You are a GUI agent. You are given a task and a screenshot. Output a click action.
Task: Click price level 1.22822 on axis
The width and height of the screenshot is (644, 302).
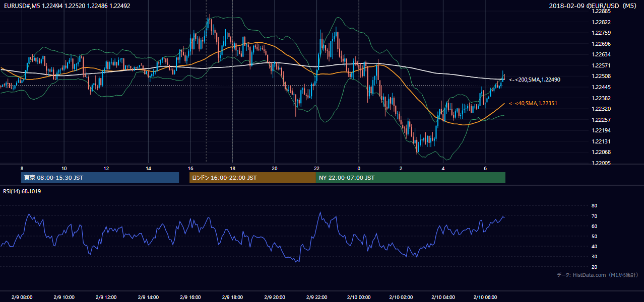tap(601, 22)
